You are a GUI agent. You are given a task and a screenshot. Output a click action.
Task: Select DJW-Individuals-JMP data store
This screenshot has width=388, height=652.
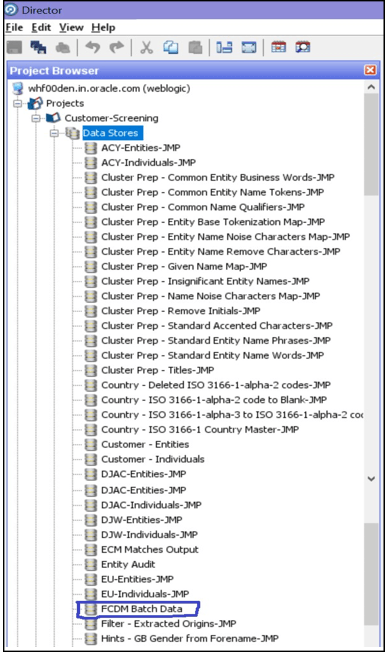pyautogui.click(x=149, y=535)
